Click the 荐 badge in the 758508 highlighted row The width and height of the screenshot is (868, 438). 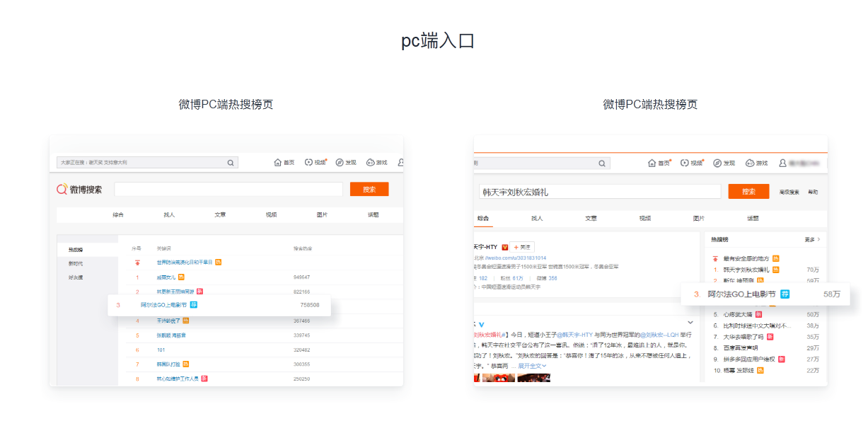click(x=194, y=305)
